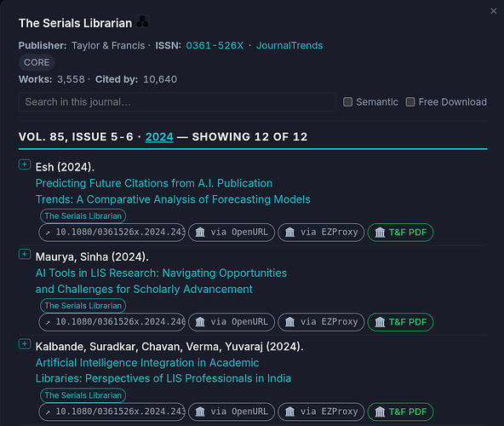Viewport: 504px width, 426px height.
Task: Click the Publisher: Taylor & Francis text
Action: tap(82, 46)
